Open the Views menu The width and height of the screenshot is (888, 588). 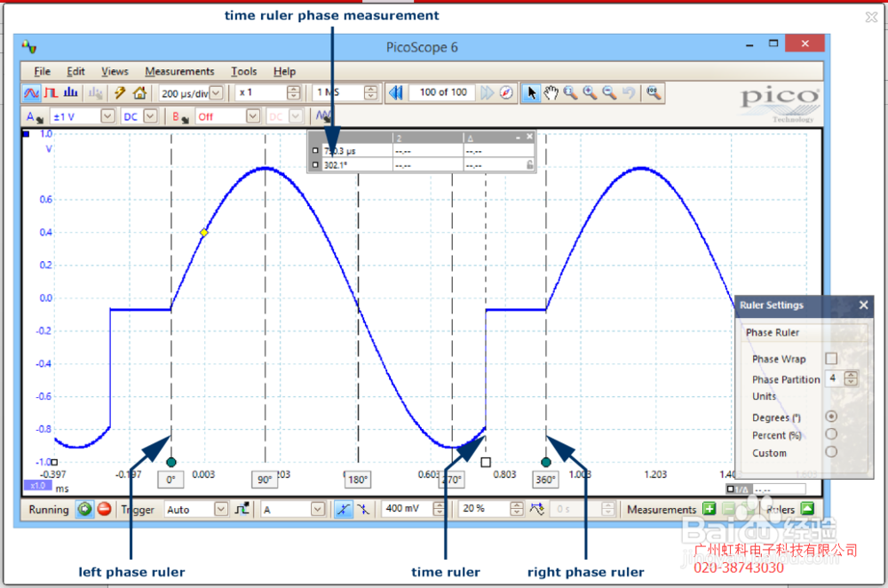tap(115, 71)
